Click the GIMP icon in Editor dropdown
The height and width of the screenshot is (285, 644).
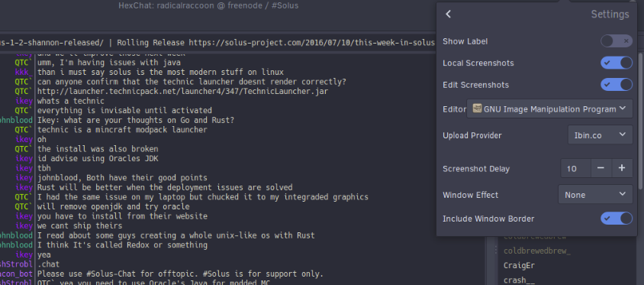[x=477, y=108]
